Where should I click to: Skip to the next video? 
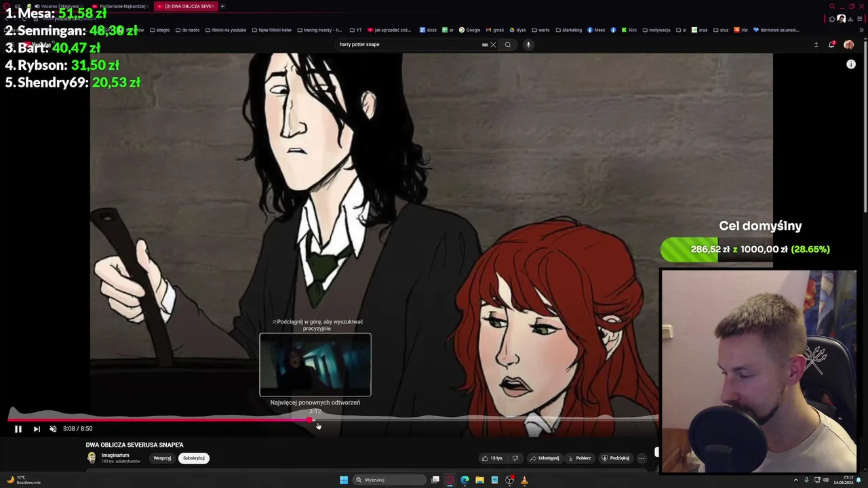click(x=37, y=428)
